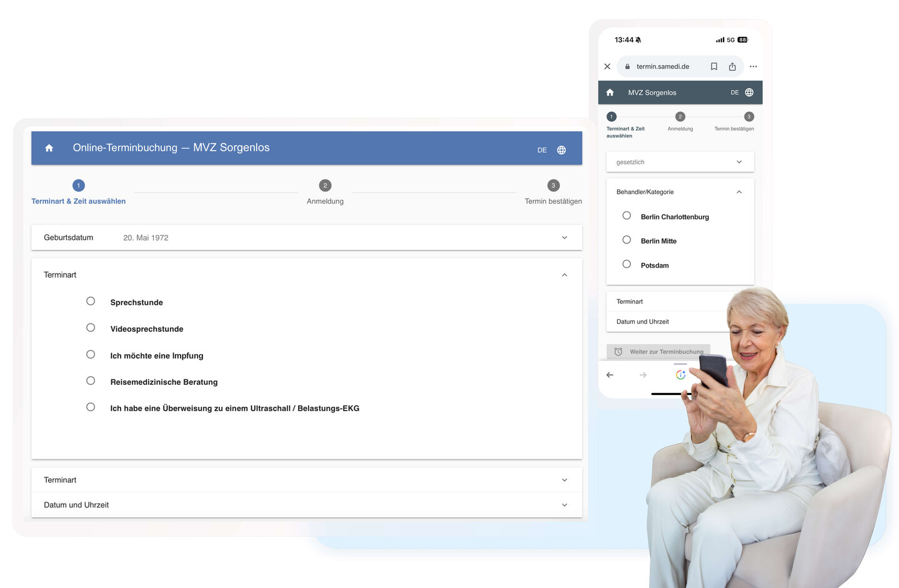The height and width of the screenshot is (588, 899).
Task: Jump to Termin bestätigen step
Action: pyautogui.click(x=552, y=185)
